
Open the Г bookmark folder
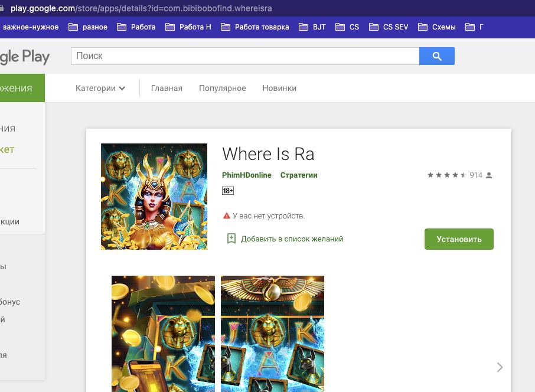click(475, 27)
